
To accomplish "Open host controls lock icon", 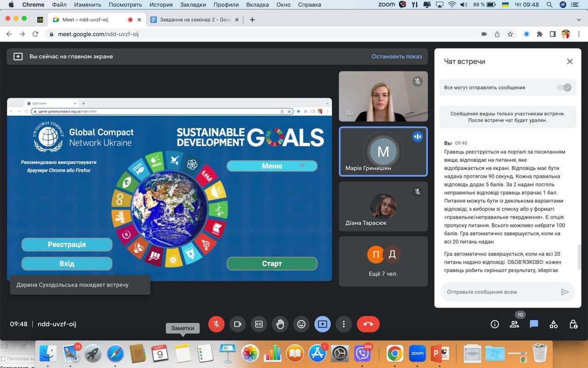I will point(573,324).
